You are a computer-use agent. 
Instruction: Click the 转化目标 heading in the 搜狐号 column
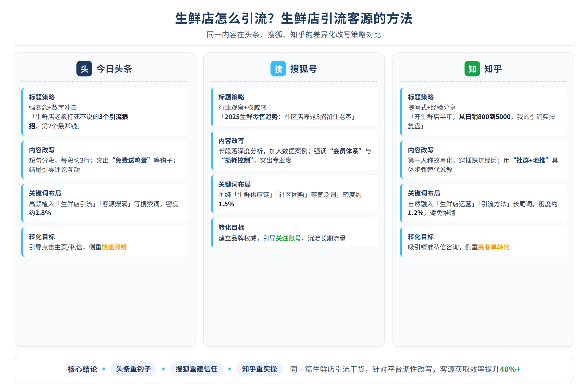(231, 228)
